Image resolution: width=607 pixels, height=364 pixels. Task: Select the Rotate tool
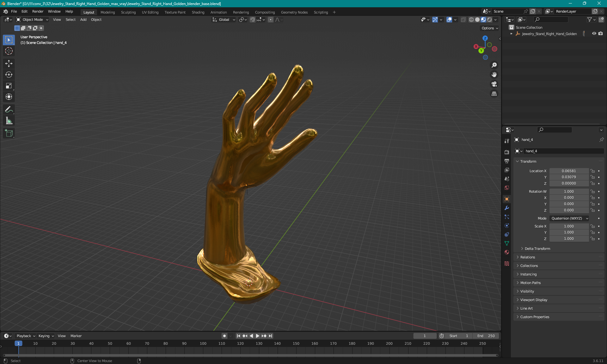[9, 75]
